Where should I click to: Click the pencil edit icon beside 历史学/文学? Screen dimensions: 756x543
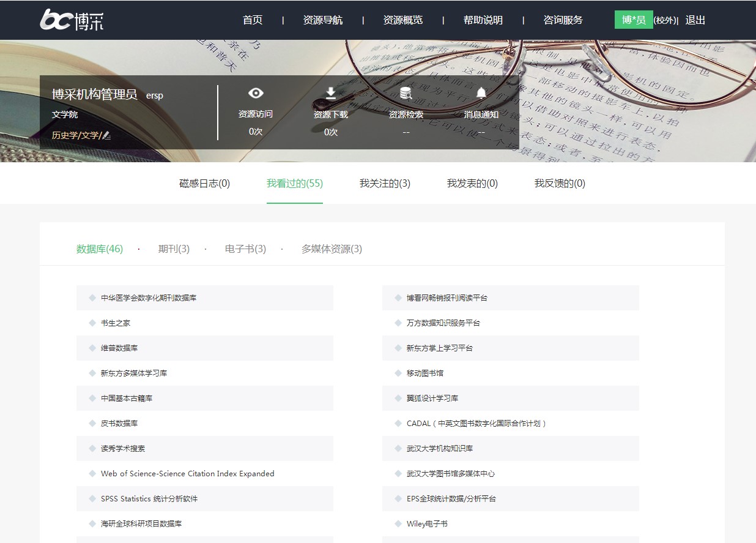107,135
